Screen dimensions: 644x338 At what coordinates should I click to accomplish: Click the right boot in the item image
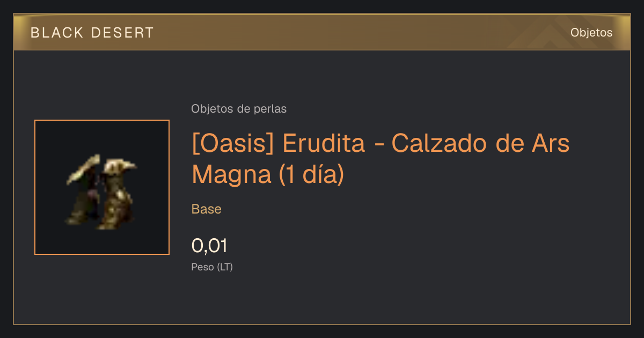click(117, 194)
